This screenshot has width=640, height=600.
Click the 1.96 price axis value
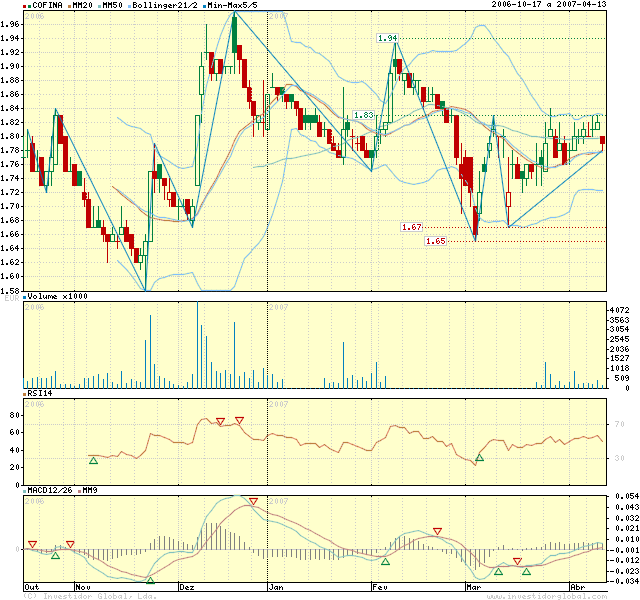[10, 24]
